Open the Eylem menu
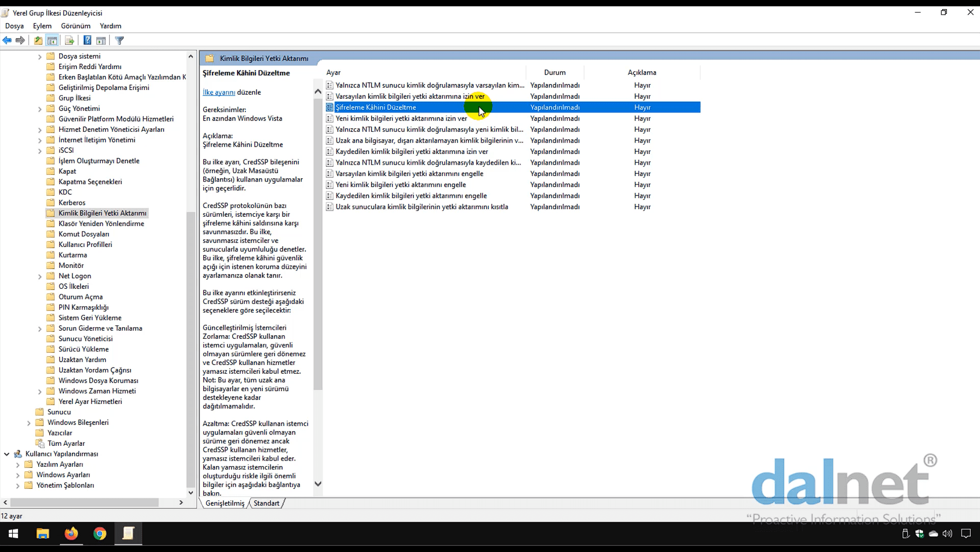The image size is (980, 552). pyautogui.click(x=42, y=26)
